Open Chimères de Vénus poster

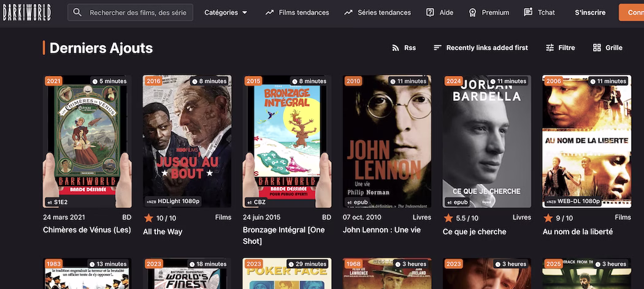coord(88,141)
